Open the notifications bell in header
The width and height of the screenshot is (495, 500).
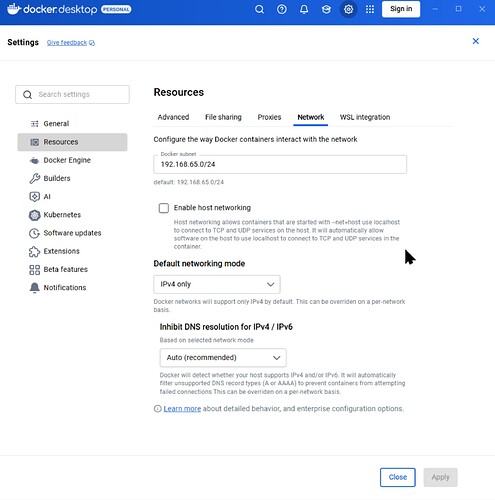coord(304,9)
